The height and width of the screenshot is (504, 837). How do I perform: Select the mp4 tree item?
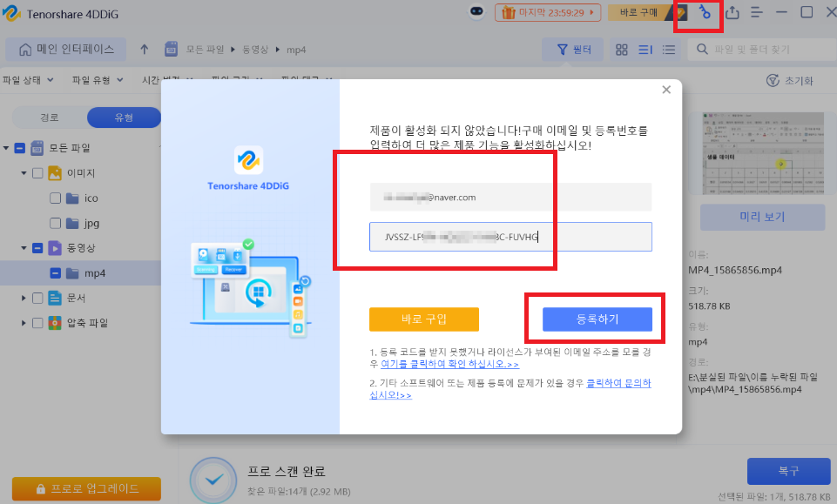click(80, 273)
